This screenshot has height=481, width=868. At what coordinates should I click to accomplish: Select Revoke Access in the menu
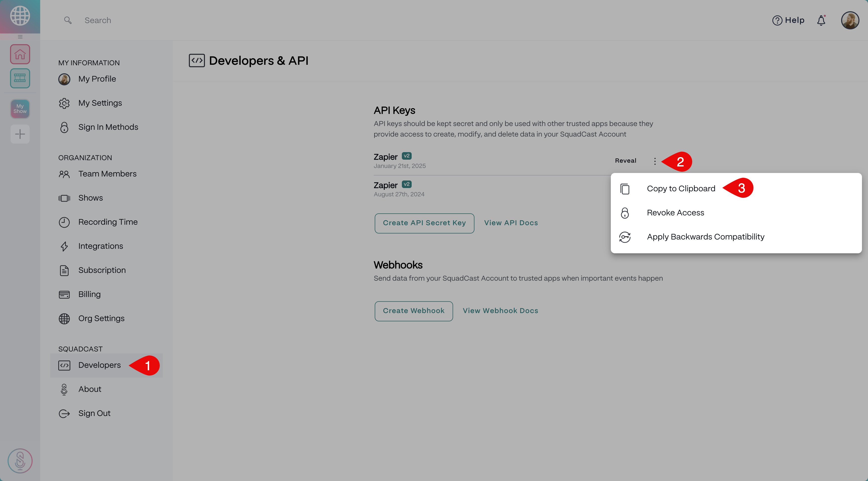pyautogui.click(x=675, y=213)
